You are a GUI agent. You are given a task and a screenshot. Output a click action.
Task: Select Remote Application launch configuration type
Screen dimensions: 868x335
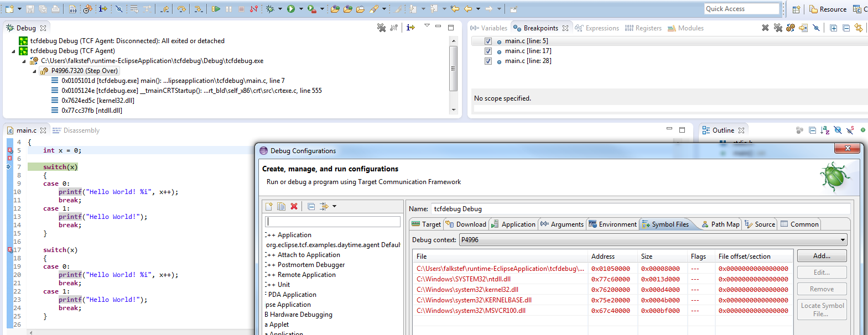tap(300, 275)
